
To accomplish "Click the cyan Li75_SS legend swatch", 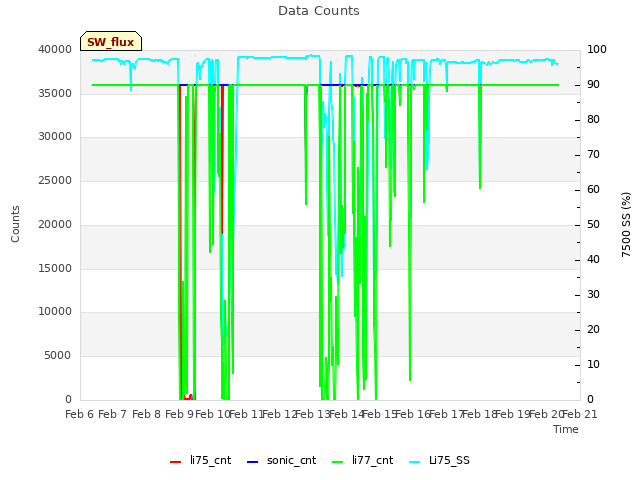I will 414,462.
